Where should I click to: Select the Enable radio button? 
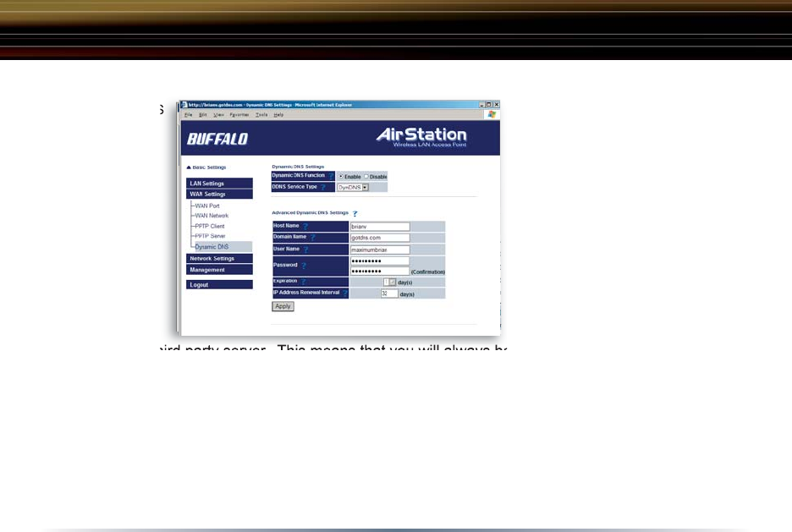point(341,176)
